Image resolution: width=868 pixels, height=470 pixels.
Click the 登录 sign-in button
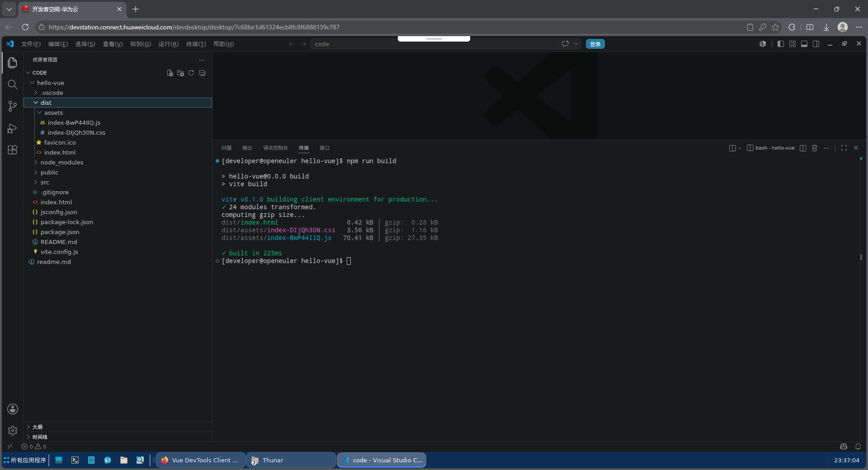click(595, 44)
